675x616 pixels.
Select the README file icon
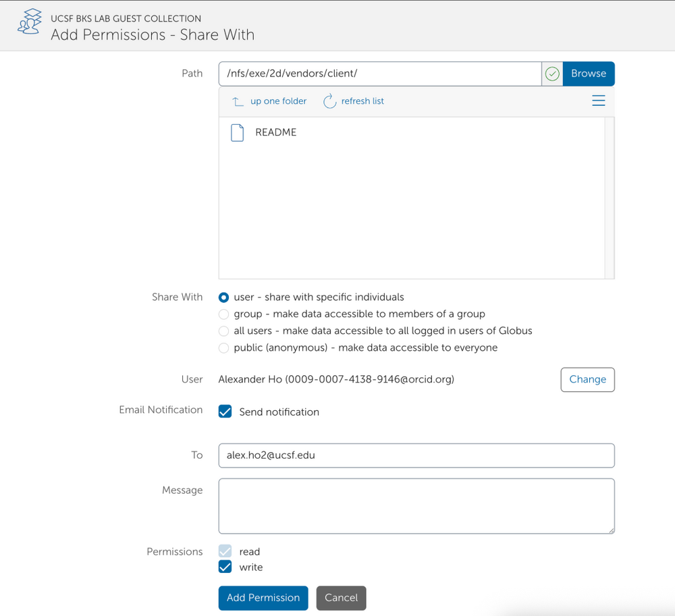237,132
